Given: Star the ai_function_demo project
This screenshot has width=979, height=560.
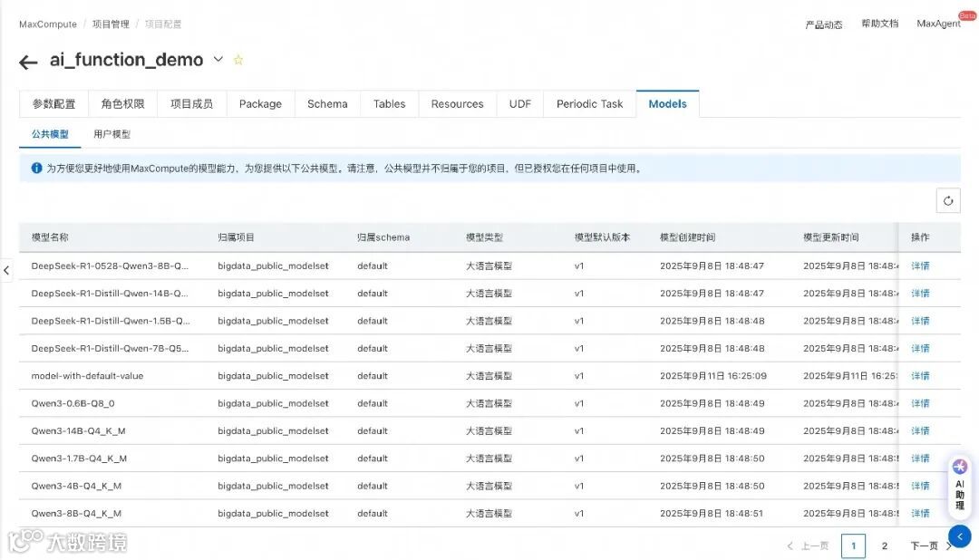Looking at the screenshot, I should 237,60.
